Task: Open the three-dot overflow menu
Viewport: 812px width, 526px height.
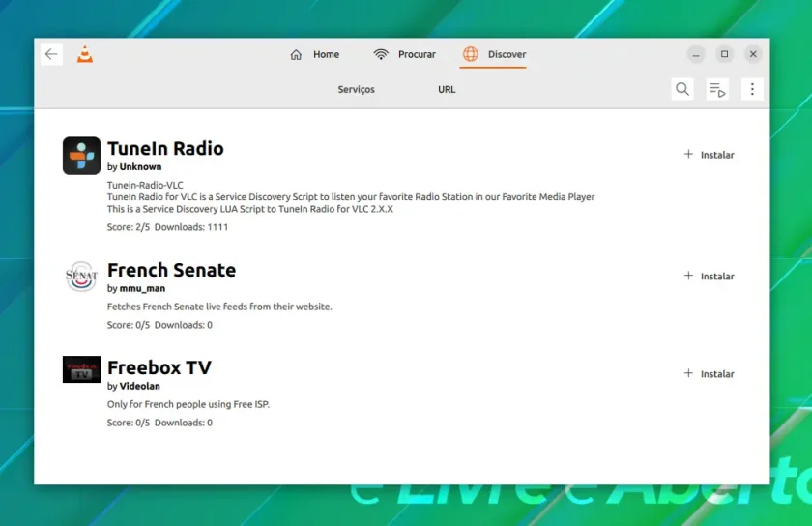Action: pyautogui.click(x=752, y=89)
